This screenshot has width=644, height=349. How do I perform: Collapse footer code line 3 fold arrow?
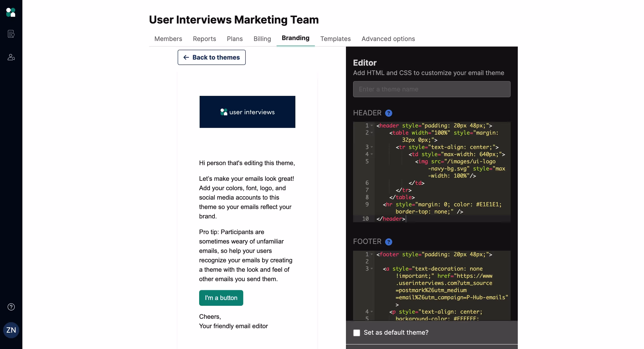pyautogui.click(x=372, y=269)
